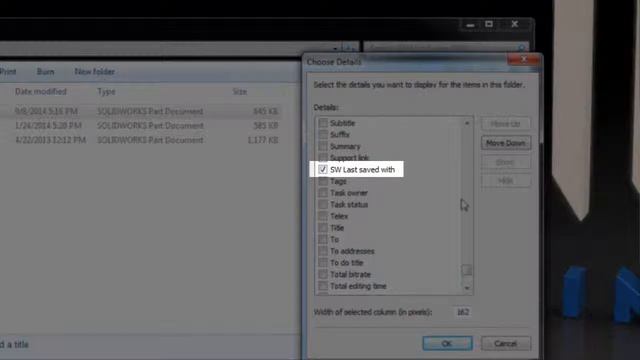Screen dimensions: 640x360
Task: Uncheck the SW Last saved with checkbox
Action: [323, 169]
